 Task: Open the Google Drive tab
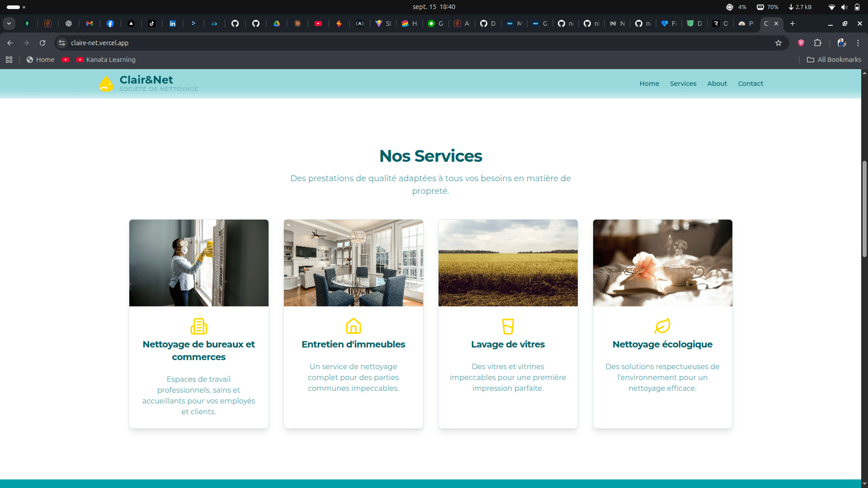pos(277,23)
